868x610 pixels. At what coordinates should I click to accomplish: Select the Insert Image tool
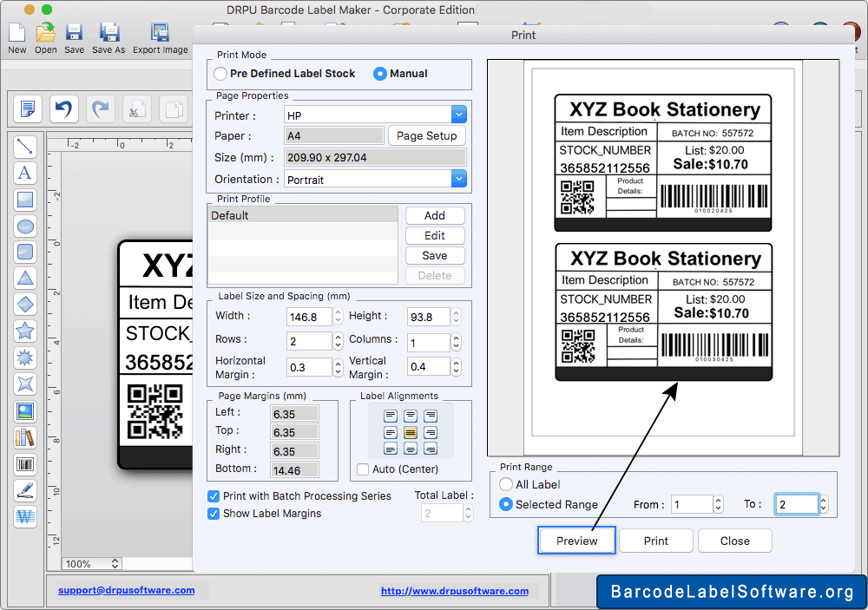tap(25, 411)
